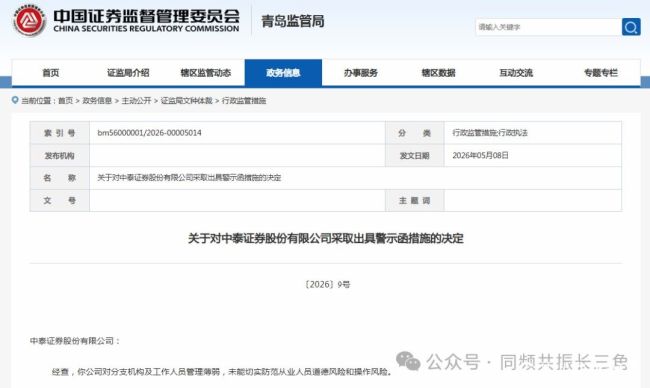Image resolution: width=650 pixels, height=388 pixels.
Task: Open the 辖区数据 navigation tab
Action: (438, 73)
